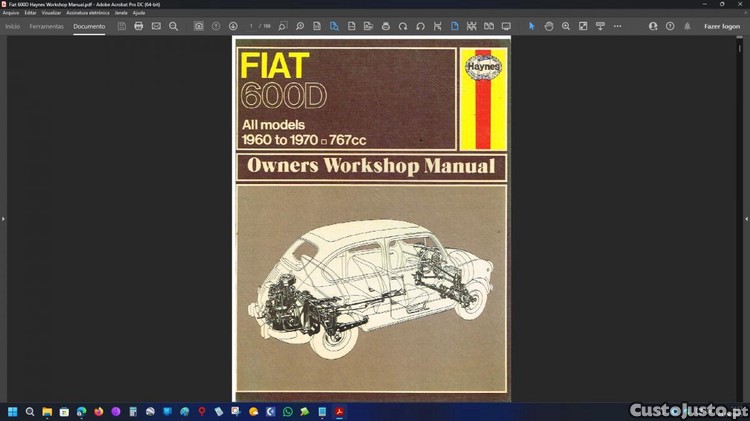
Task: Click the Fazer logon button
Action: point(722,26)
